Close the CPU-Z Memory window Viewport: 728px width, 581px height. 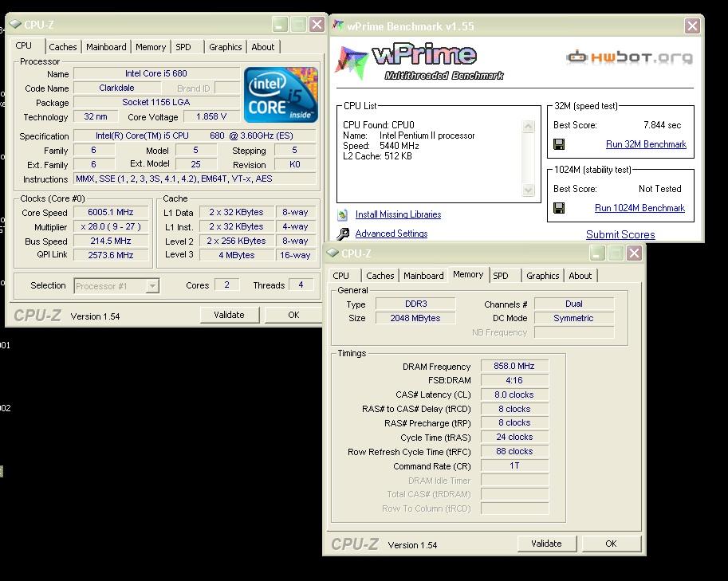[634, 253]
